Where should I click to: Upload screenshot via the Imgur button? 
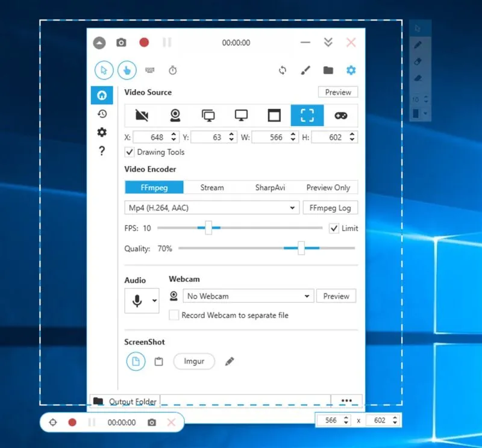(x=194, y=361)
